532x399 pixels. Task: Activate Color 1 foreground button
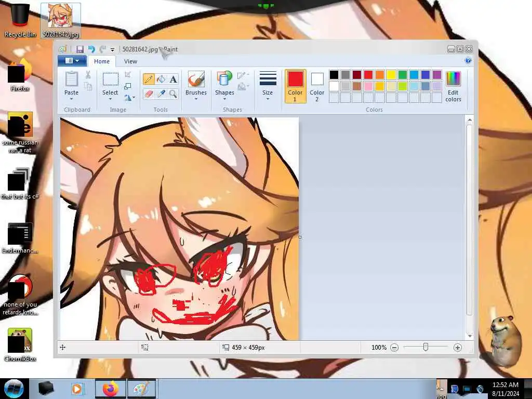[295, 86]
